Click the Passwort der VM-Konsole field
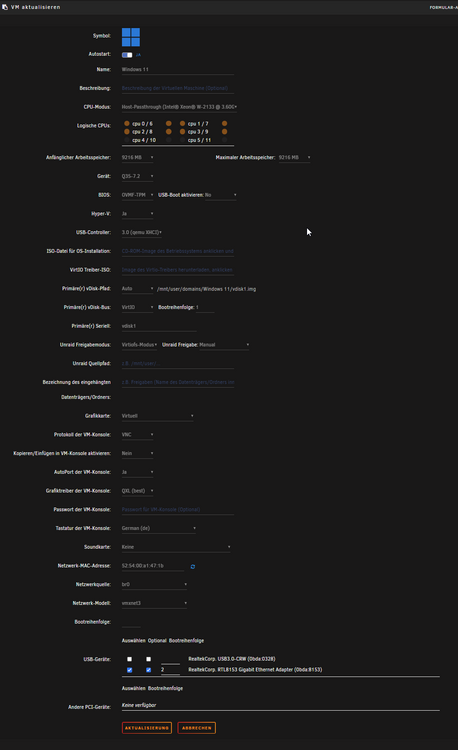The image size is (458, 750). click(178, 510)
